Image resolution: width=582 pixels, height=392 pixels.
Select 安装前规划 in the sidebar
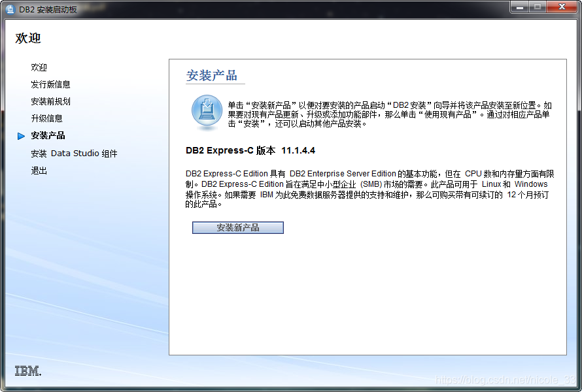pos(50,102)
